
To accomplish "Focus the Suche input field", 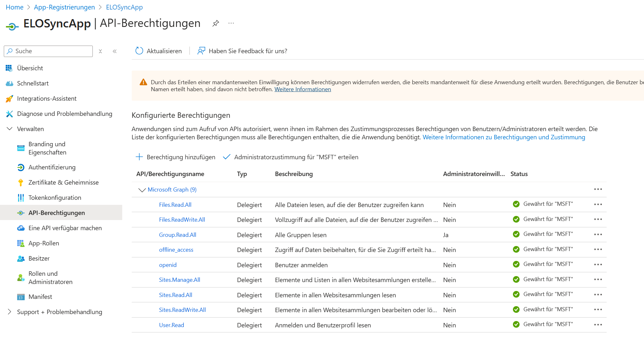I will pyautogui.click(x=48, y=51).
